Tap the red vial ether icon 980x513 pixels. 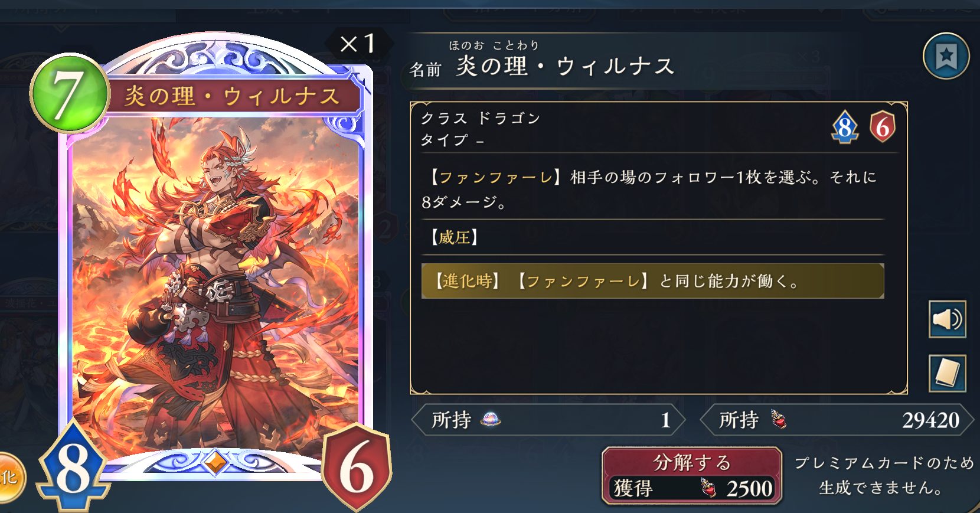pyautogui.click(x=779, y=420)
